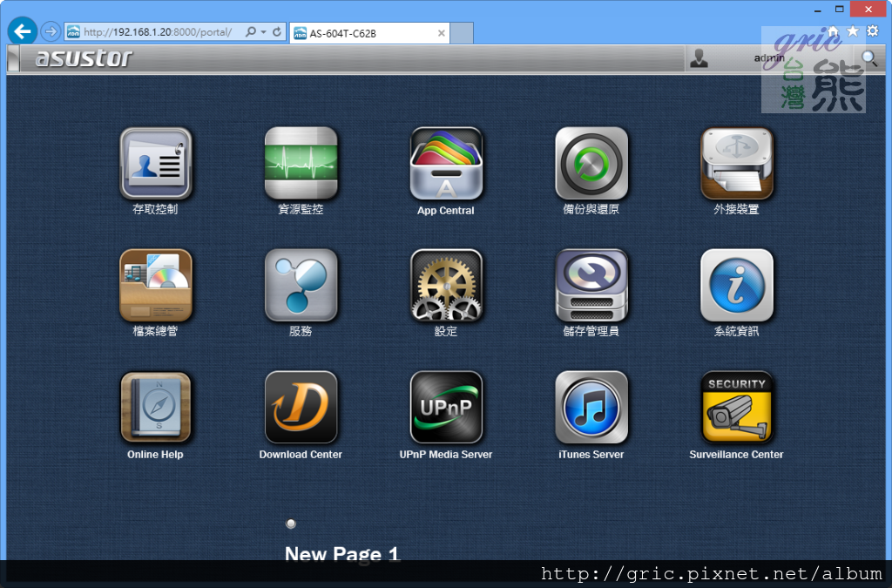
Task: Open 設定 settings with gears icon
Action: pos(446,285)
